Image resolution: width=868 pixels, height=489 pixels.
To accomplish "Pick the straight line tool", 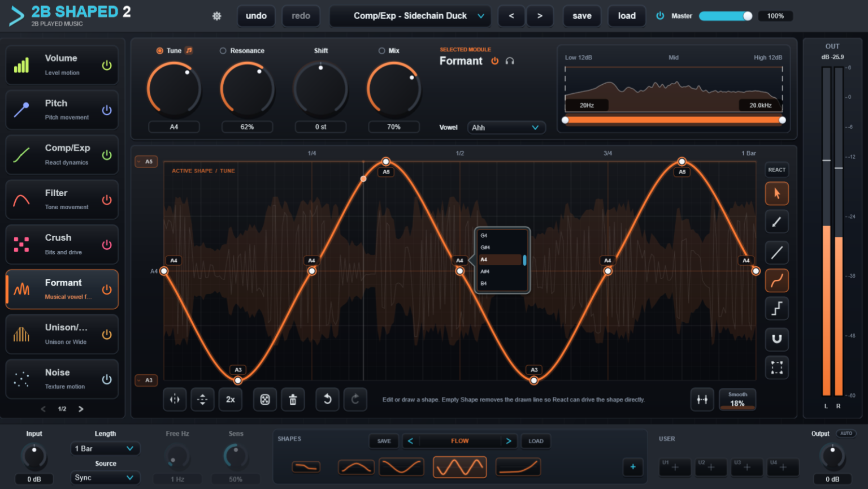I will point(777,252).
